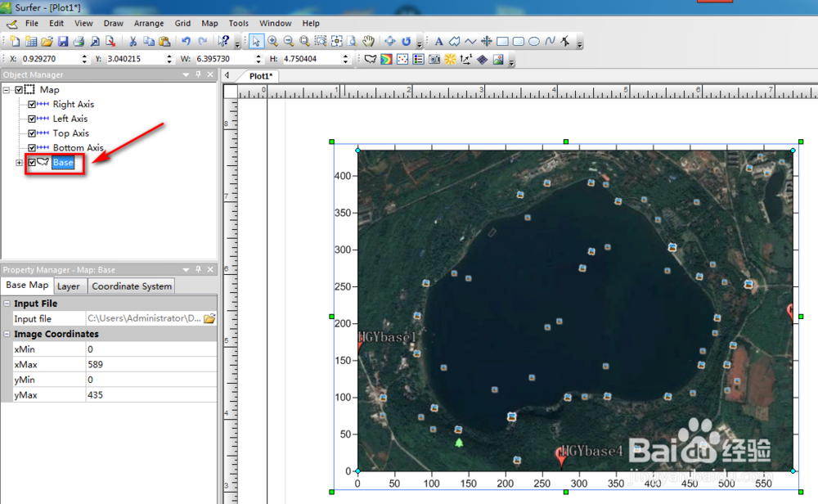Open the new worksheet icon

coord(31,41)
